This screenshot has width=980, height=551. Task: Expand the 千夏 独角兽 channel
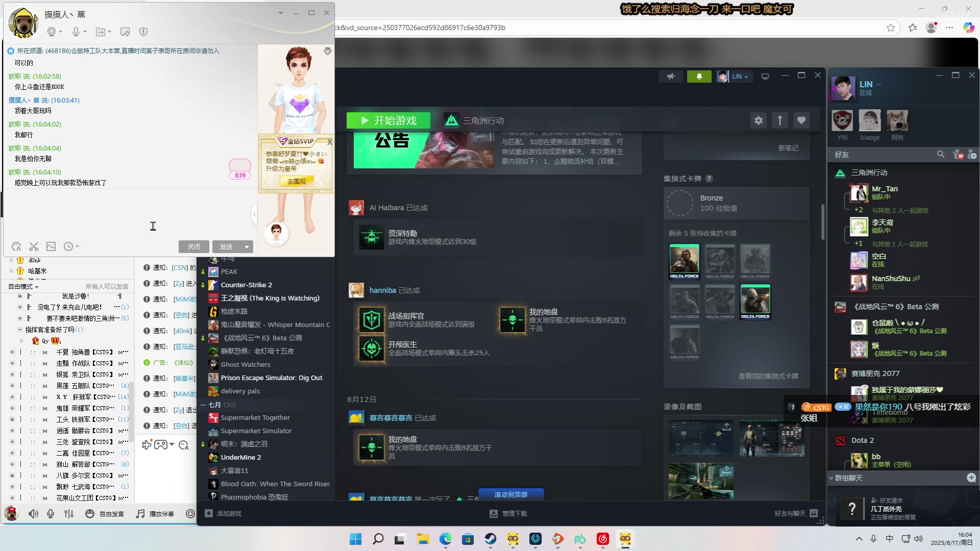[12, 352]
